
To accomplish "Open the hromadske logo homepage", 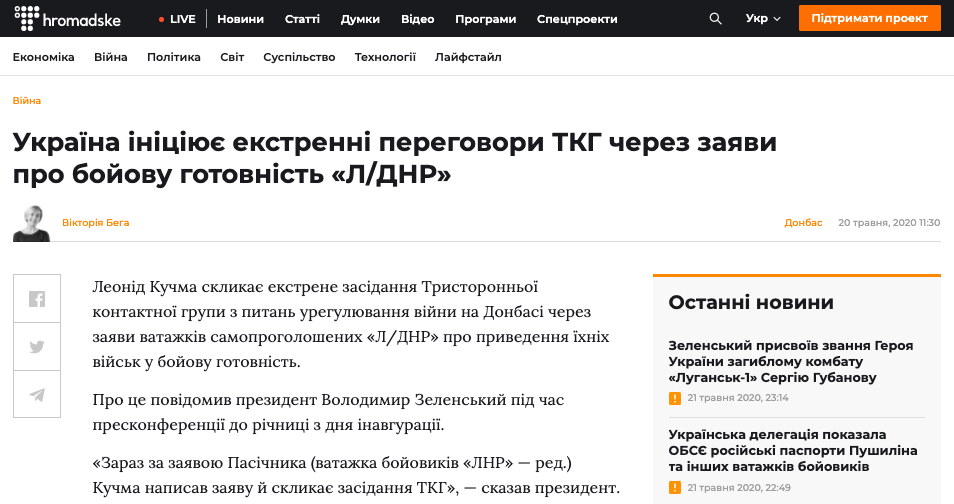I will pyautogui.click(x=67, y=18).
